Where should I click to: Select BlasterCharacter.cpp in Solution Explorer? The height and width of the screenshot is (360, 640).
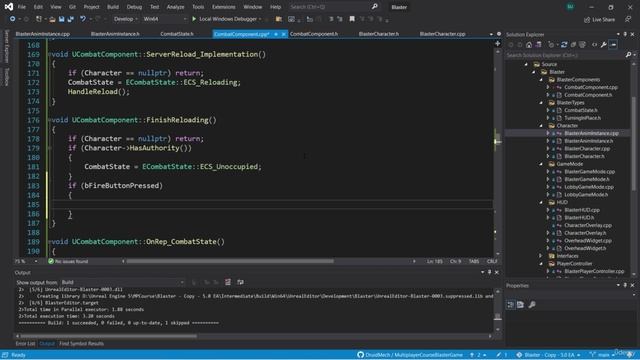click(587, 149)
